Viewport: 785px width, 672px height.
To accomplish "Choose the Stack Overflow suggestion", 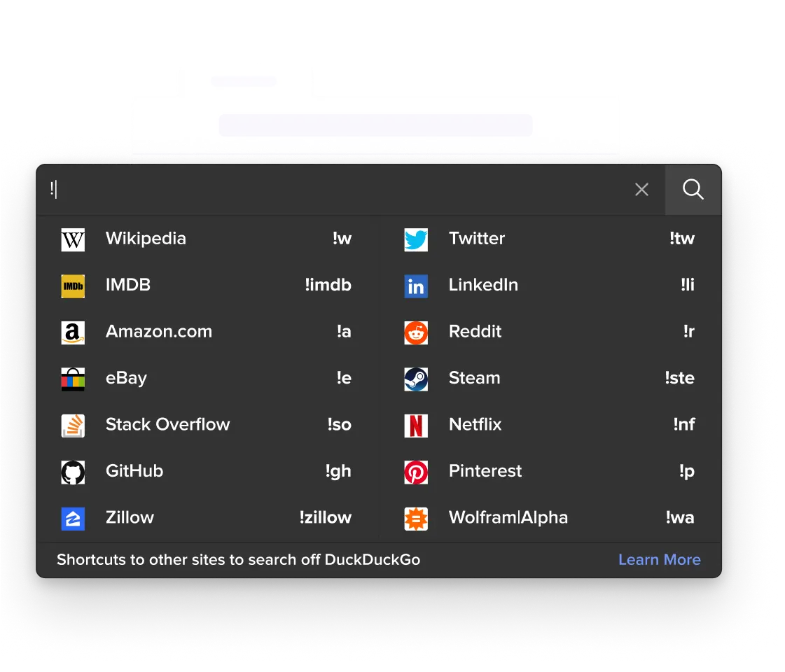I will (x=208, y=426).
